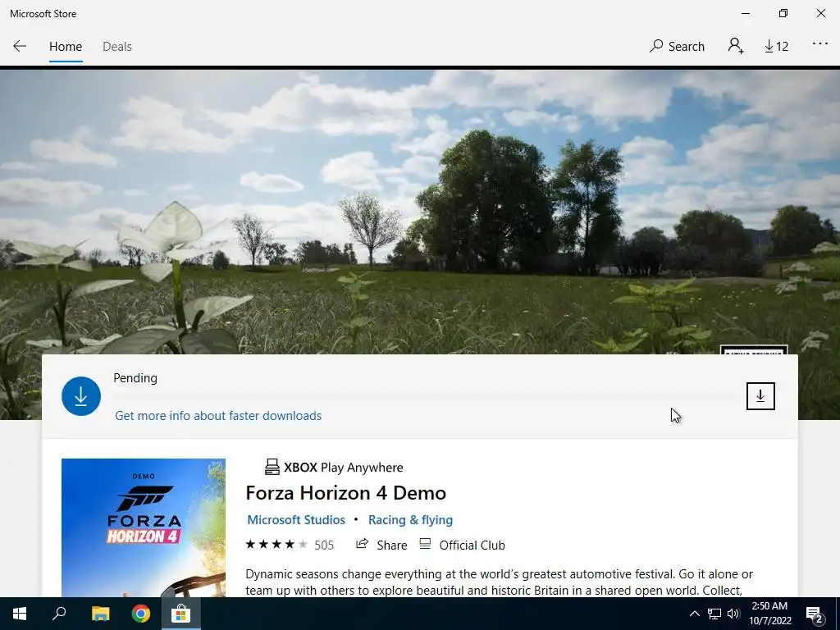Open the Microsoft Studios publisher link
Screen dimensions: 840x630
pyautogui.click(x=296, y=519)
